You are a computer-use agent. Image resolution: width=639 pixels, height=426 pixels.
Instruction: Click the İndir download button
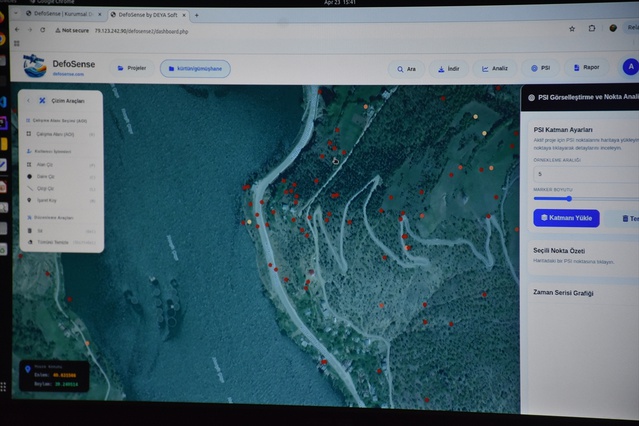pyautogui.click(x=448, y=69)
